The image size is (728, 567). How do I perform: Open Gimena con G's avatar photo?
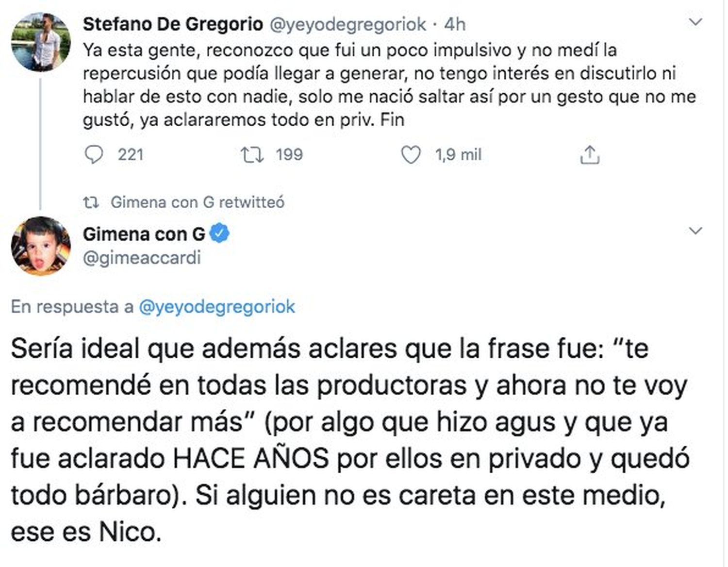pyautogui.click(x=41, y=246)
